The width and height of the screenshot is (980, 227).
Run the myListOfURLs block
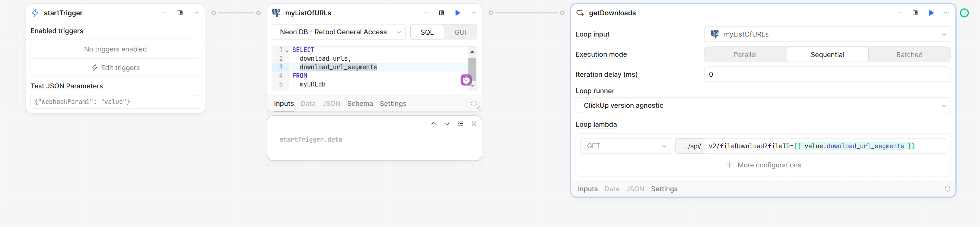tap(458, 13)
